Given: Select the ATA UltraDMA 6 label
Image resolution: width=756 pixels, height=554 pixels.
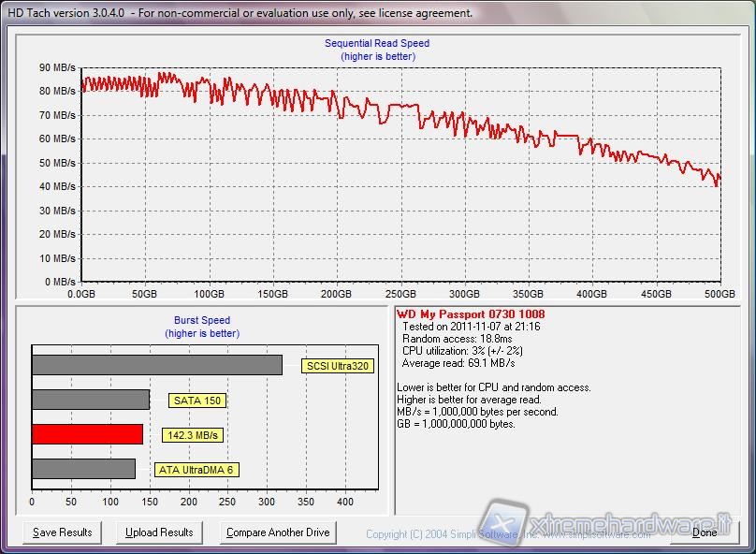Looking at the screenshot, I should coord(196,470).
